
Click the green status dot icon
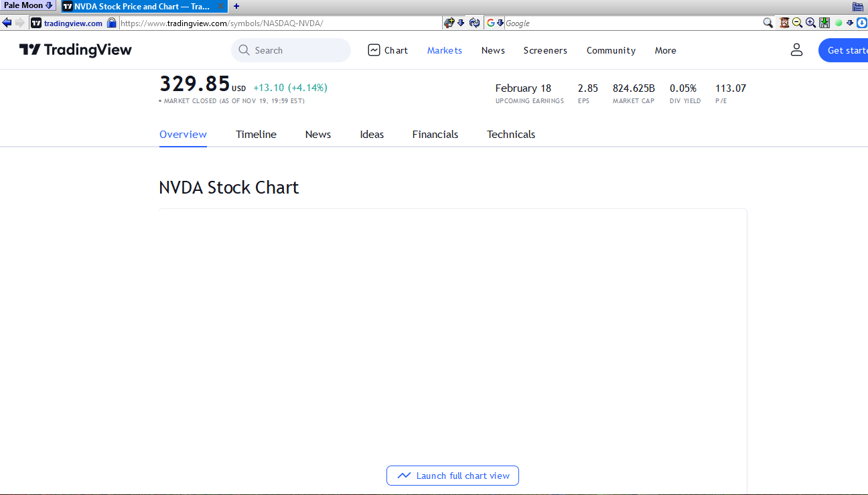point(839,23)
